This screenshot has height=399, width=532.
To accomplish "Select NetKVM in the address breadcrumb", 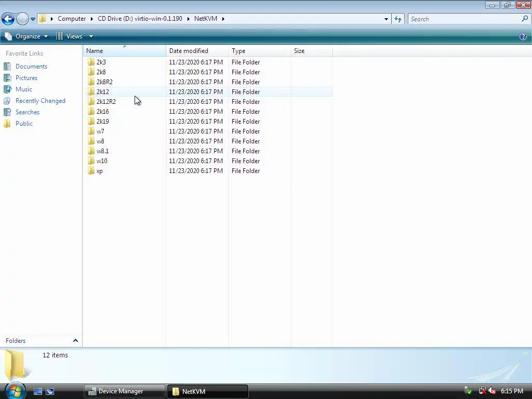I will point(206,19).
